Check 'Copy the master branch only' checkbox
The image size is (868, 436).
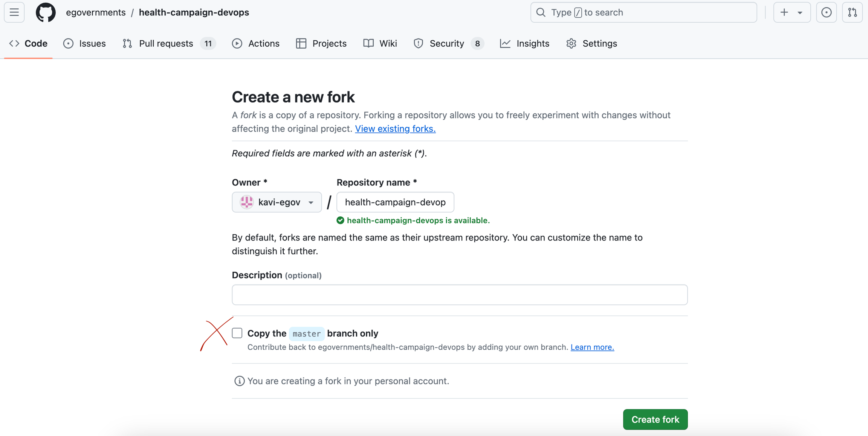pos(237,333)
